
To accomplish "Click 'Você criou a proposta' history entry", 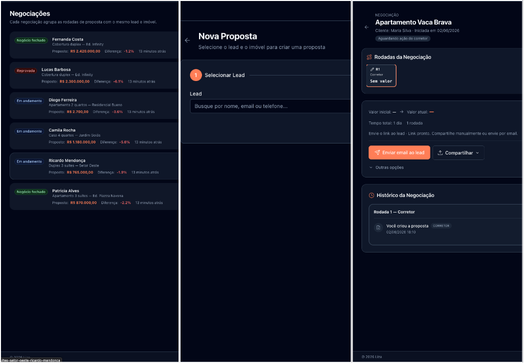I will [407, 226].
